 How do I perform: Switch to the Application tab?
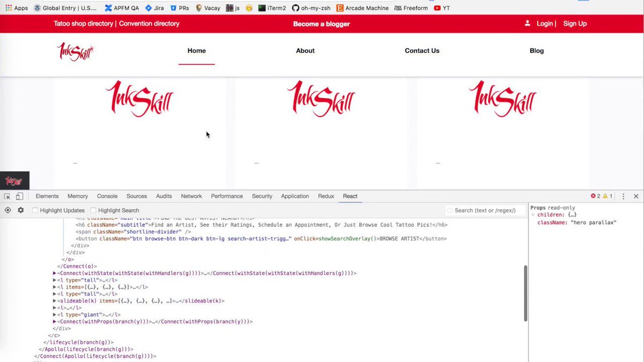click(295, 196)
